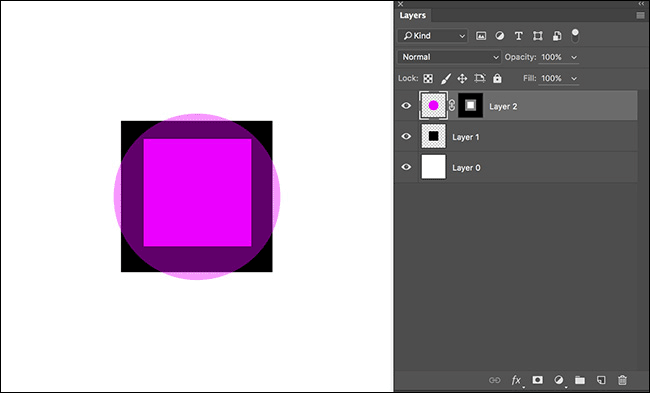Click the bright magenta square on canvas
650x393 pixels.
[197, 192]
